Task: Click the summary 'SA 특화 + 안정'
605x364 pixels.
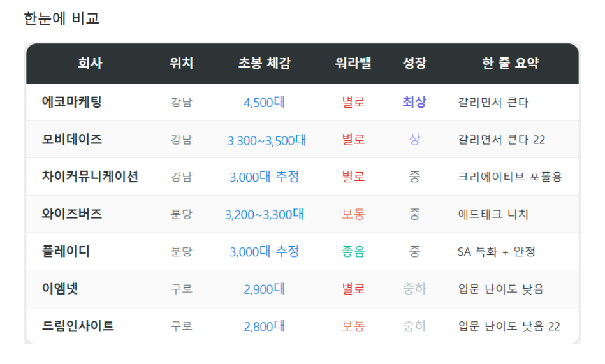Action: point(496,252)
